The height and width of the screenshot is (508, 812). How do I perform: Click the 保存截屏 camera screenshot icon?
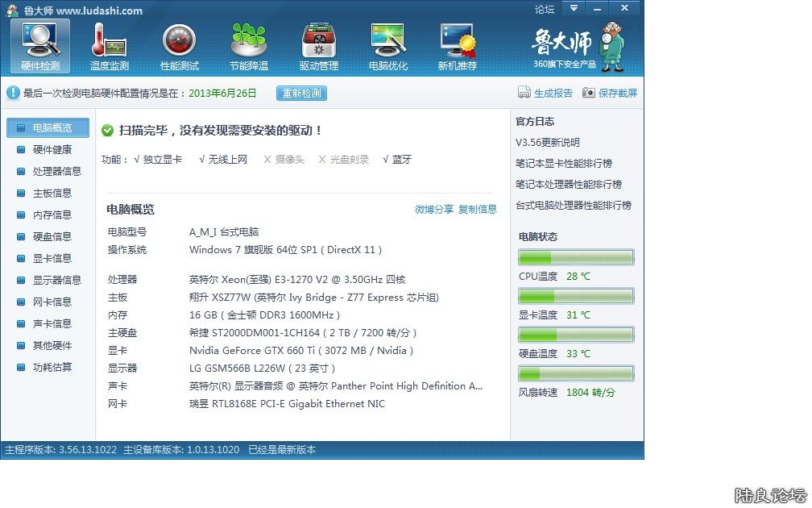coord(589,93)
